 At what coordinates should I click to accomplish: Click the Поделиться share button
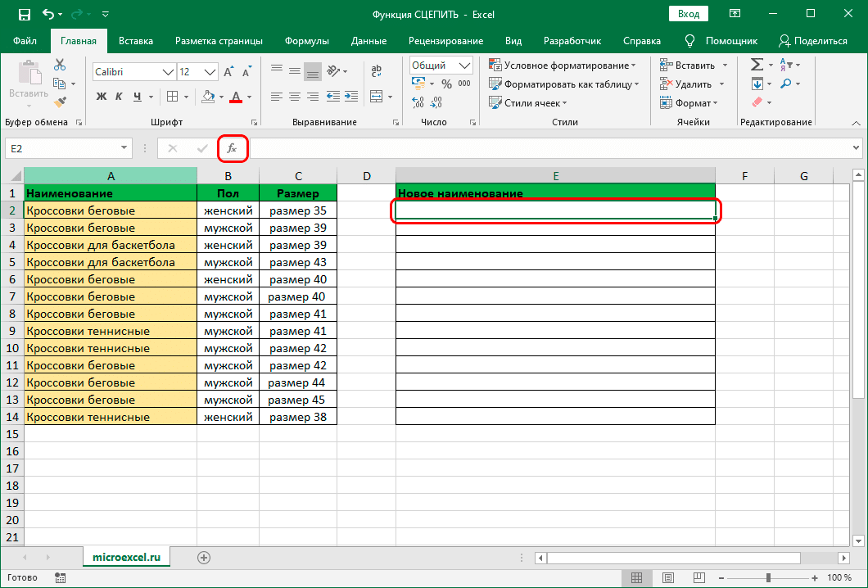pyautogui.click(x=812, y=40)
